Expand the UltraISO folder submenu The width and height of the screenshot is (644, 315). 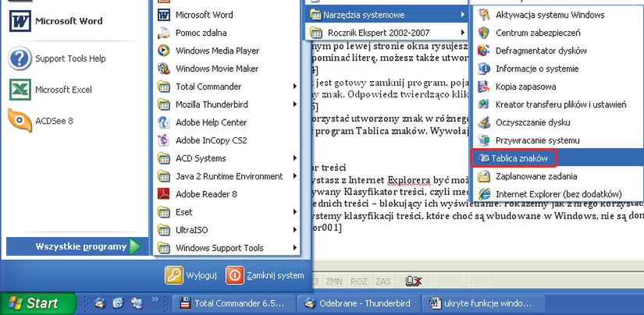[226, 230]
